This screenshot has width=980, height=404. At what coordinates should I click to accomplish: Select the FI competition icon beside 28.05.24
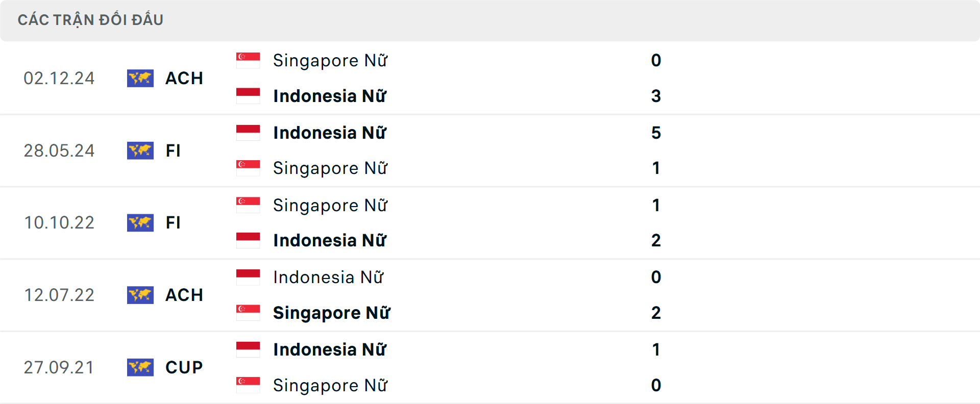(140, 150)
